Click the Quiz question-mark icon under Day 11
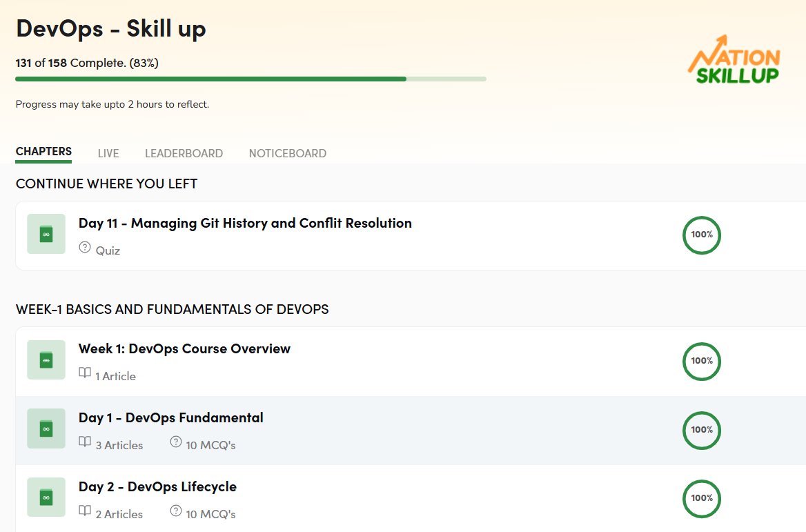The width and height of the screenshot is (806, 532). pos(85,248)
